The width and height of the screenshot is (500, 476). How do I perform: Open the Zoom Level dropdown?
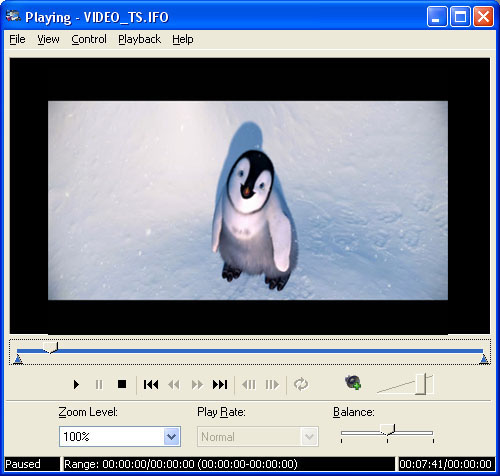pos(172,436)
